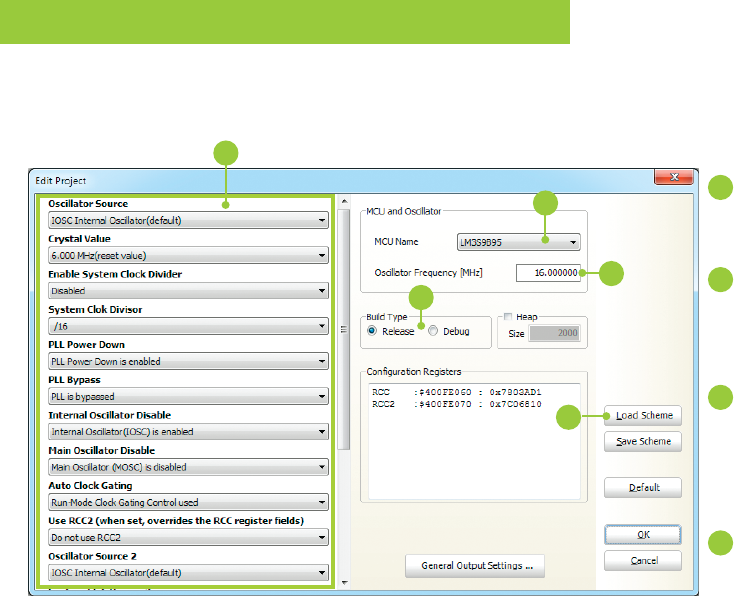Viewport: 734px width, 596px height.
Task: Restore settings with Default button
Action: click(x=643, y=488)
